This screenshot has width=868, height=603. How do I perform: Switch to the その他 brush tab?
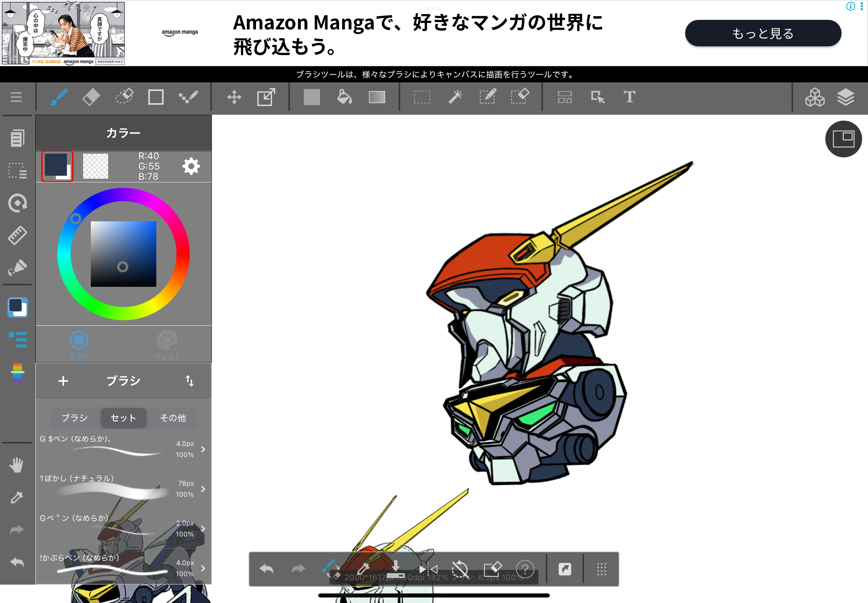point(173,418)
